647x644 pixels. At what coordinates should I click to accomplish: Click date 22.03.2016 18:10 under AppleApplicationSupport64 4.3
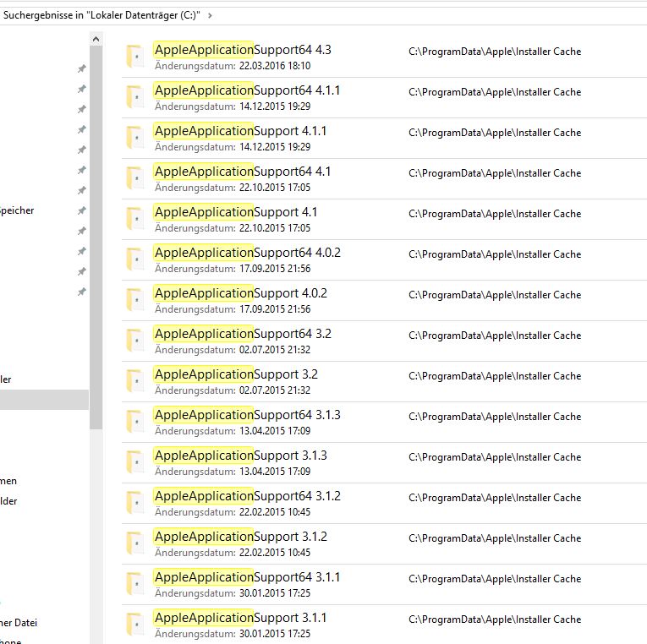point(275,66)
